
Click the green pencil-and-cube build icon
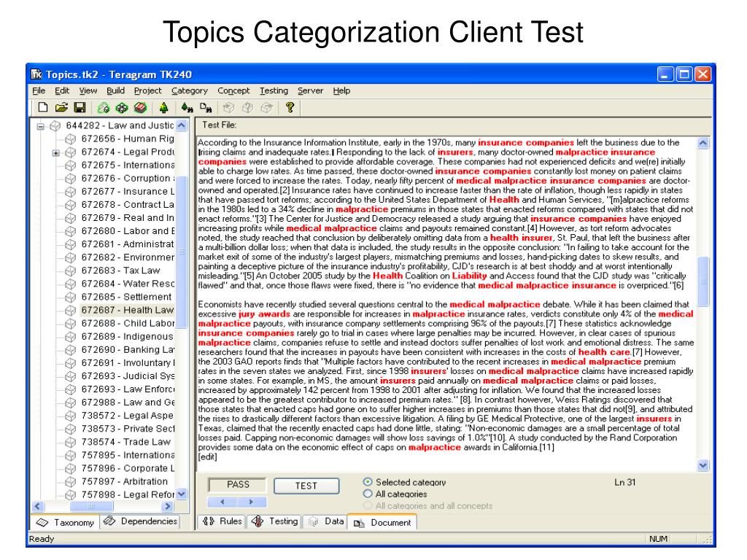coord(103,108)
